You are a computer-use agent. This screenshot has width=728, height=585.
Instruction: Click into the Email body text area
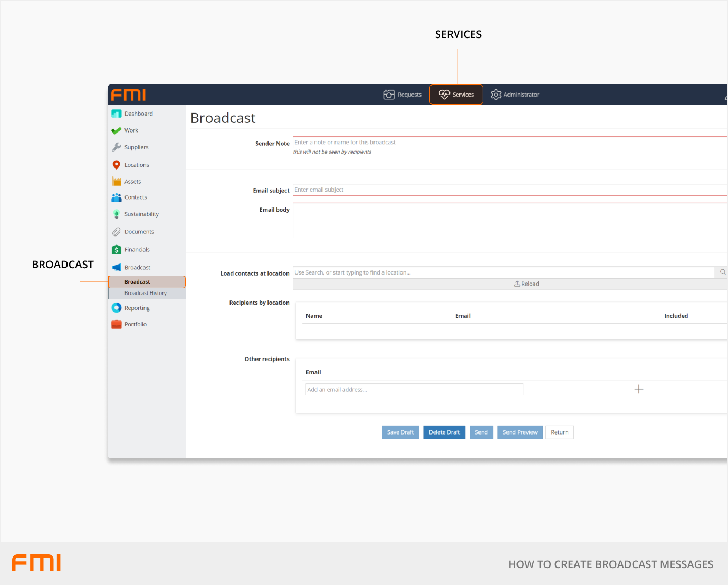[x=510, y=221]
